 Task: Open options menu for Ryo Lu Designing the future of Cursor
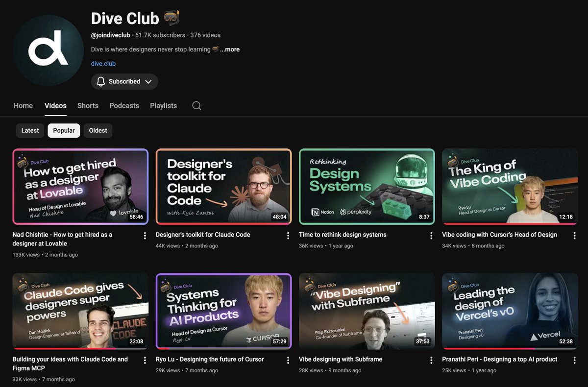click(x=288, y=360)
